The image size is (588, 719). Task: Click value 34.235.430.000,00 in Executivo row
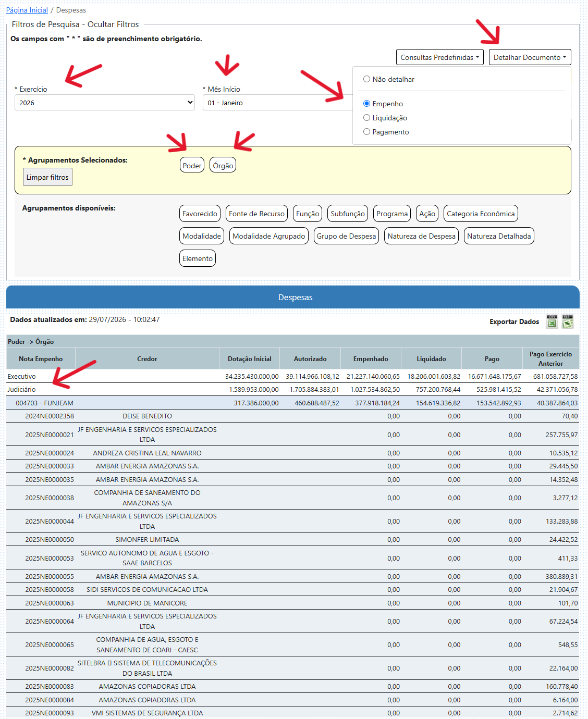click(x=252, y=376)
